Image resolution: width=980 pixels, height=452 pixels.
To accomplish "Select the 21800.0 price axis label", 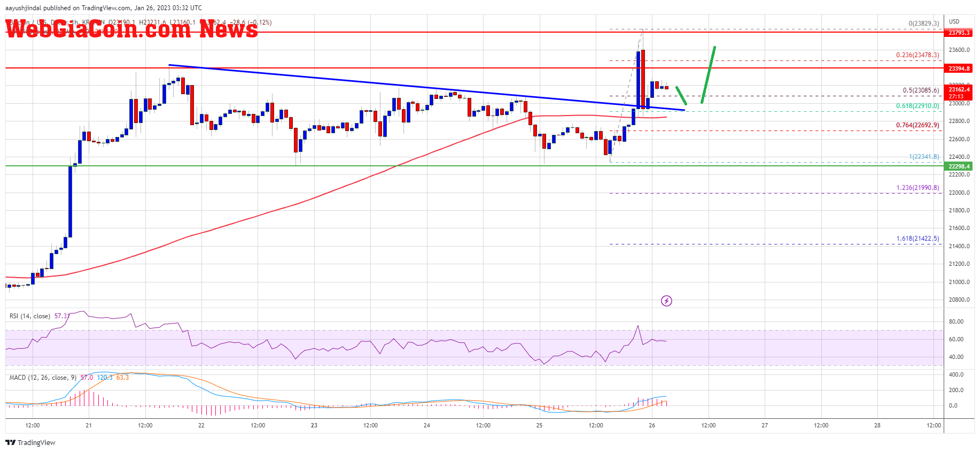I will [x=959, y=210].
